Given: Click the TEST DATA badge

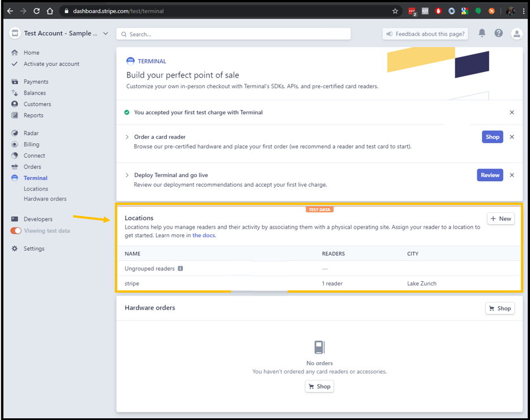Looking at the screenshot, I should 319,209.
